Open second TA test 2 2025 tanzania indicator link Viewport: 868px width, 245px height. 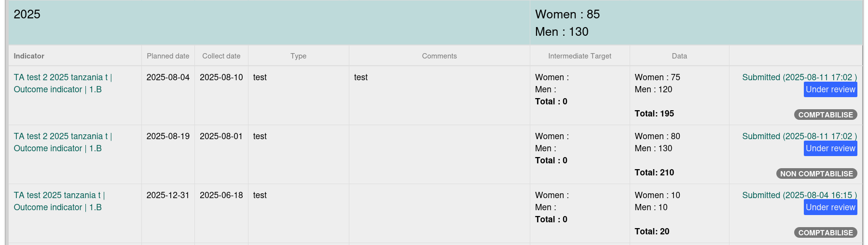pyautogui.click(x=63, y=142)
